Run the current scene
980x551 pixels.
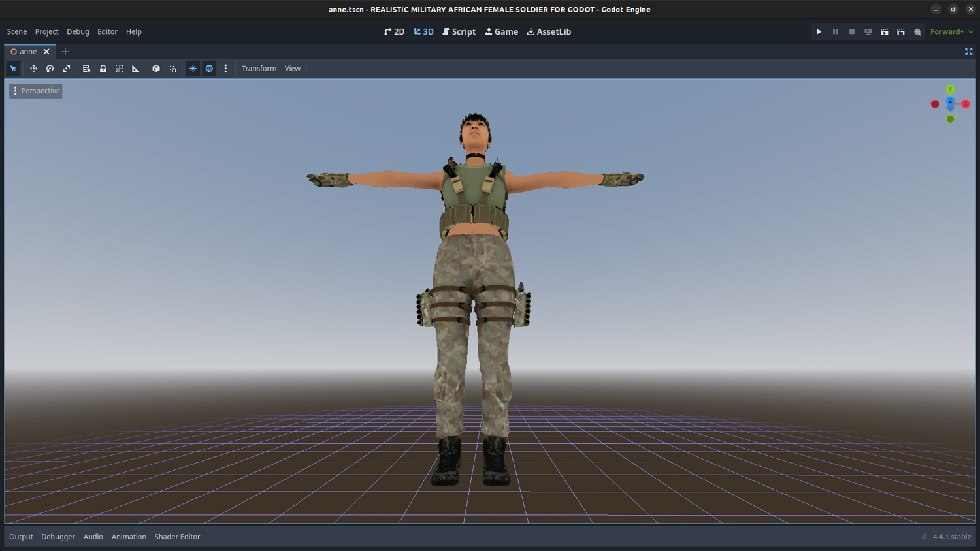coord(884,31)
